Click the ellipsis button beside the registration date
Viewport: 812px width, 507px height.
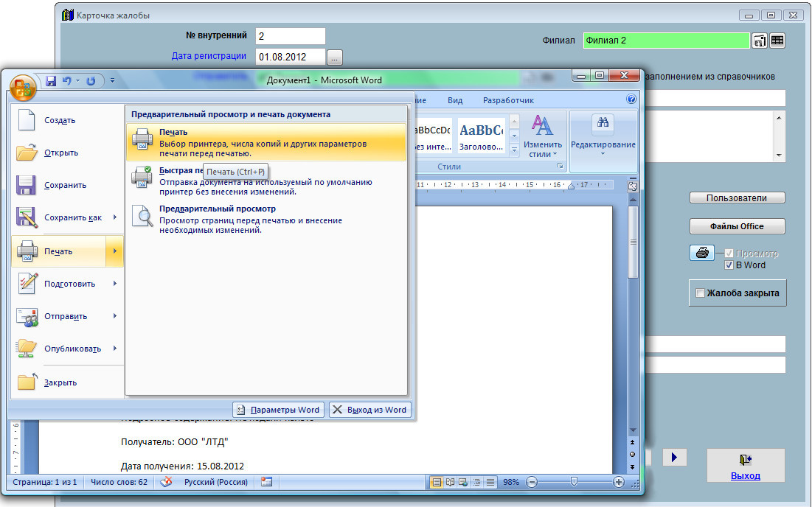tap(335, 57)
